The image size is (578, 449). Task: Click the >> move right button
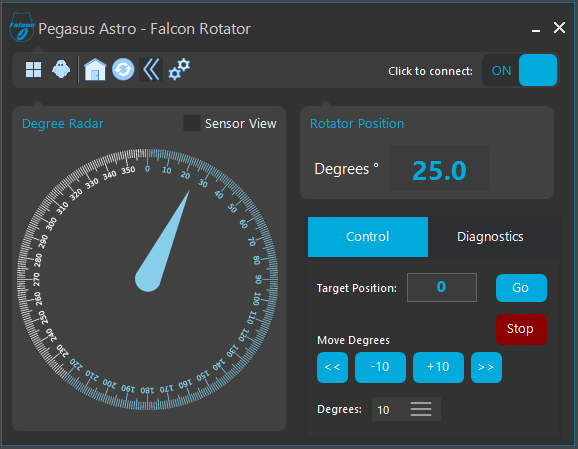(486, 367)
